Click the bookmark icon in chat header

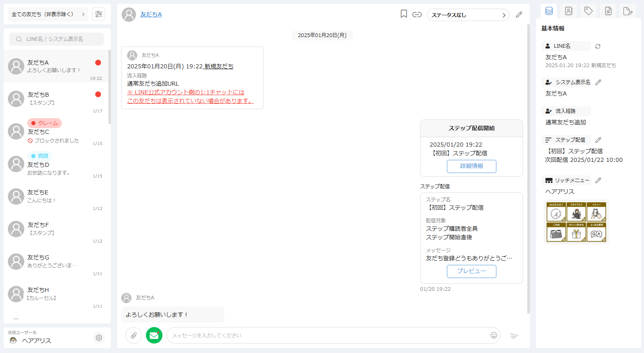[x=404, y=14]
